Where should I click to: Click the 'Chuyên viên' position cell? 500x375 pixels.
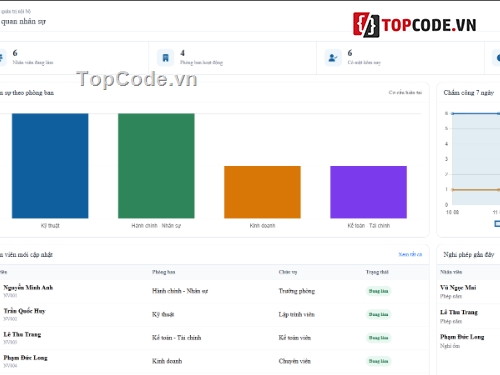click(x=295, y=361)
